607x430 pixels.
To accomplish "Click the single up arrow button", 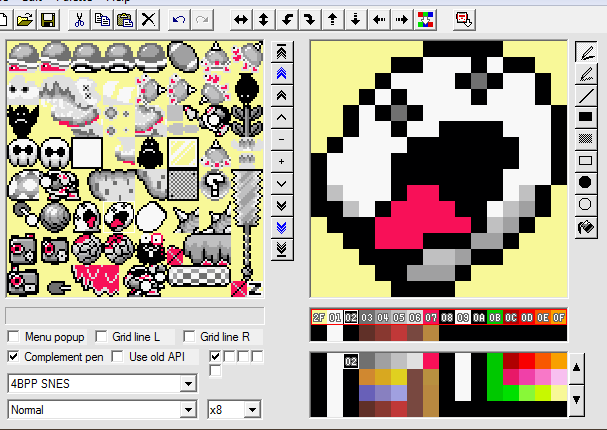I will pyautogui.click(x=282, y=117).
